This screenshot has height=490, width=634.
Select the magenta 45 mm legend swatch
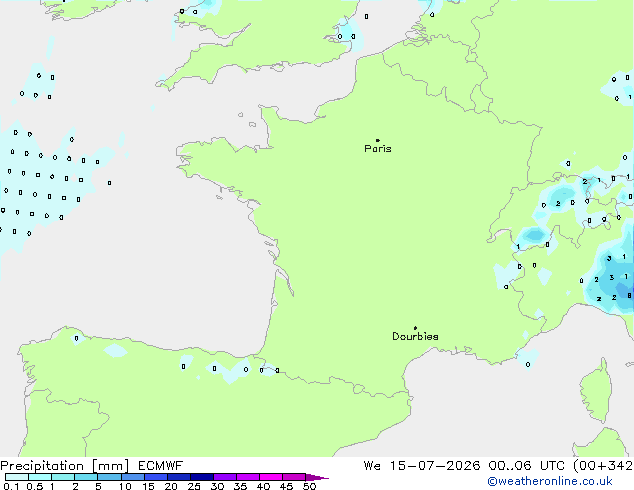point(294,477)
